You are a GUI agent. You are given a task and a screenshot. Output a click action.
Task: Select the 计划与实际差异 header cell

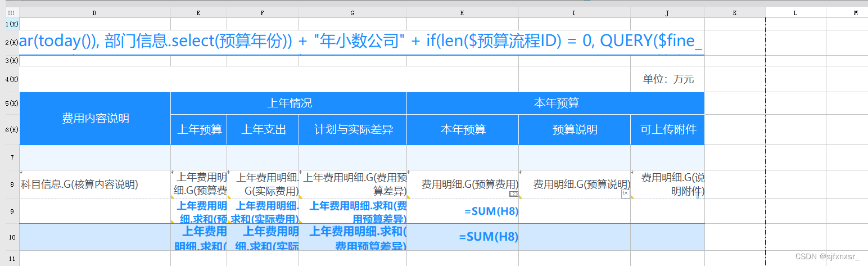pos(353,130)
